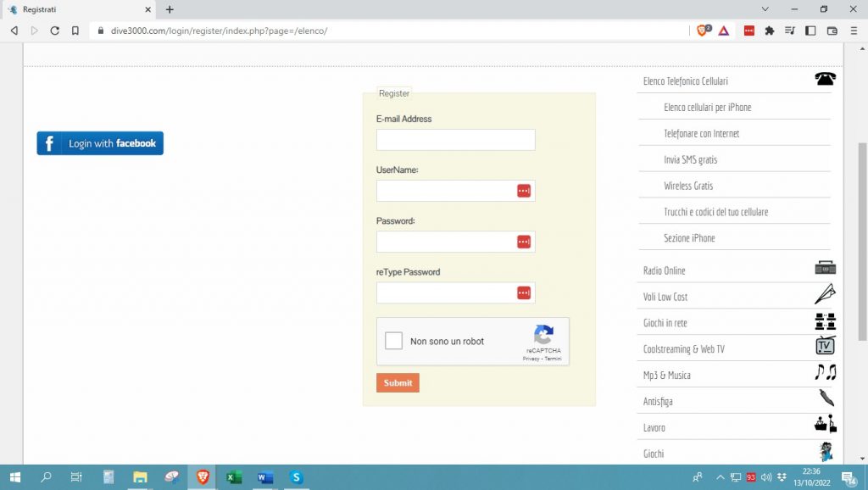The image size is (868, 490).
Task: Open Brave wallet icon in toolbar
Action: pos(832,31)
